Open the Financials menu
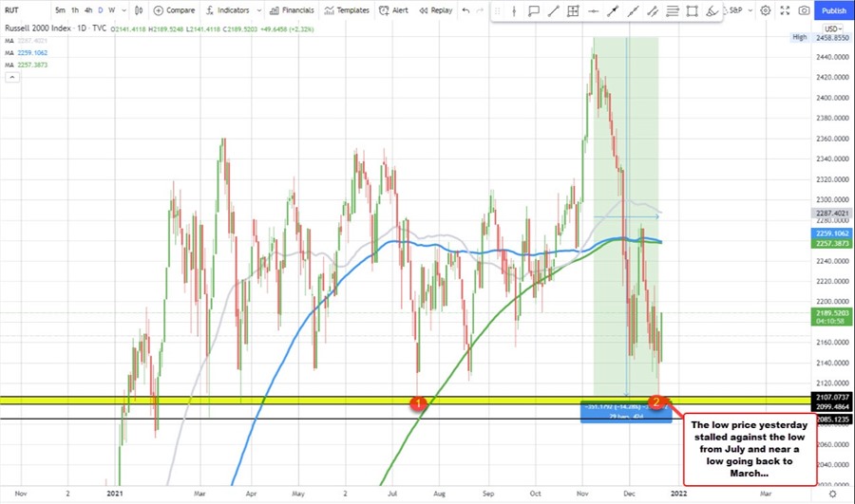The height and width of the screenshot is (504, 855). (x=292, y=10)
